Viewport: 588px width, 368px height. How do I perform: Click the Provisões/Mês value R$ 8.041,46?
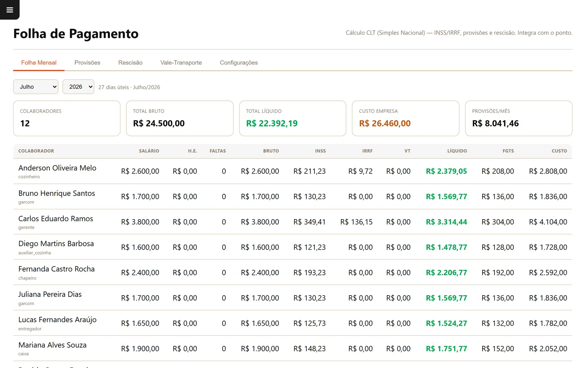coord(495,123)
